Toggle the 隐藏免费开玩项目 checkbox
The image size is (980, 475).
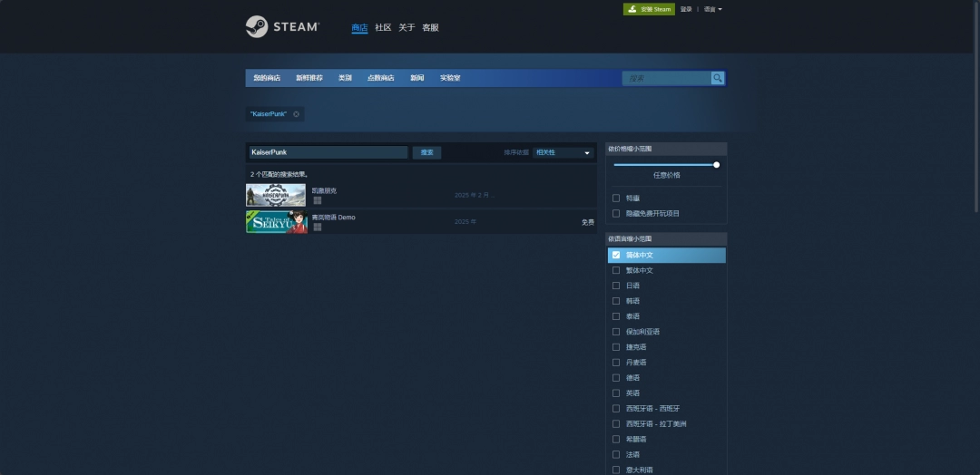[616, 213]
